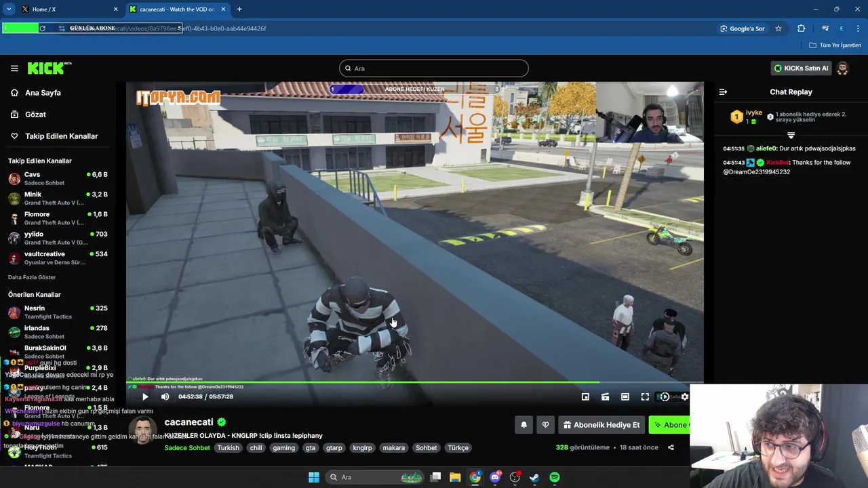Image resolution: width=868 pixels, height=488 pixels.
Task: Select the Turkish tag
Action: coord(228,448)
